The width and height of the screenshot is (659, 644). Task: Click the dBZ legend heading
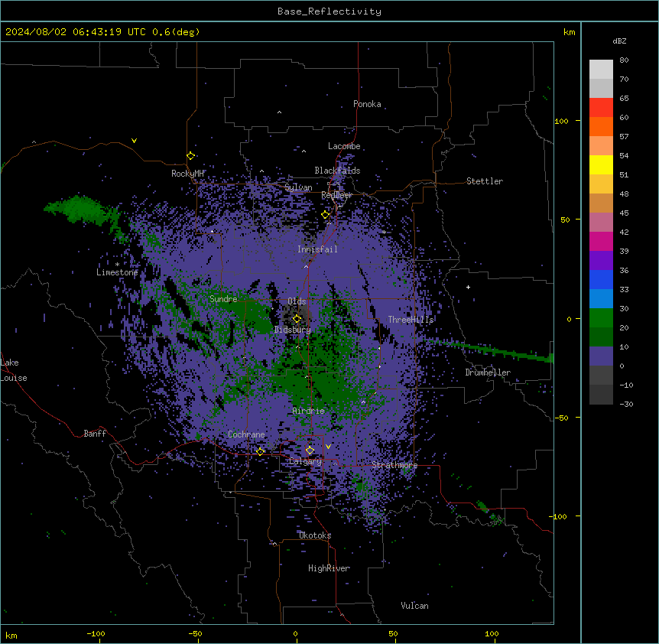pos(619,41)
